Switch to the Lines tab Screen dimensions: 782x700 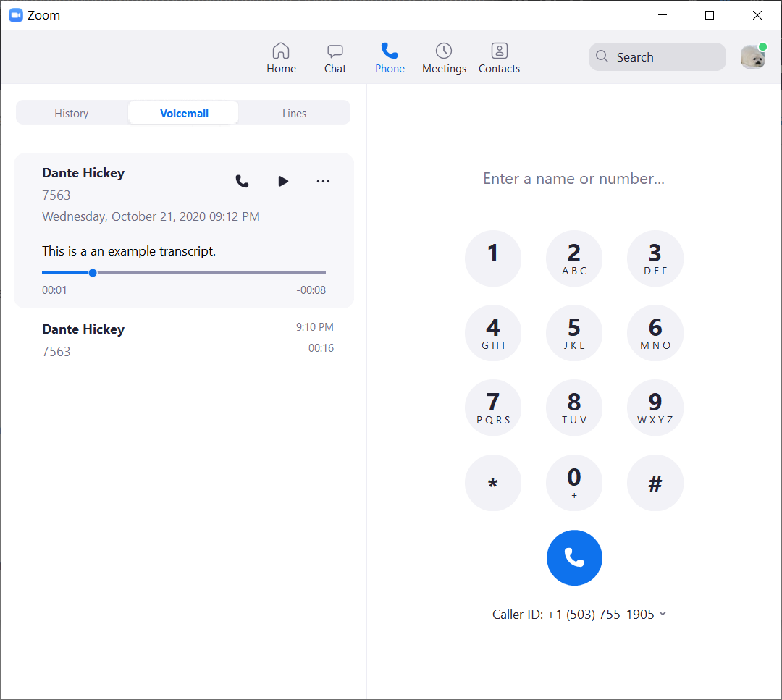pos(294,113)
